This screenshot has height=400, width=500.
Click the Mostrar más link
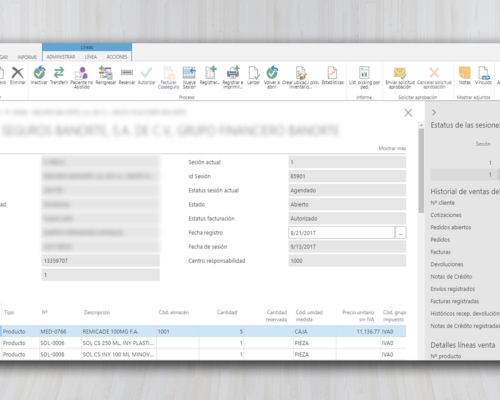pyautogui.click(x=392, y=148)
